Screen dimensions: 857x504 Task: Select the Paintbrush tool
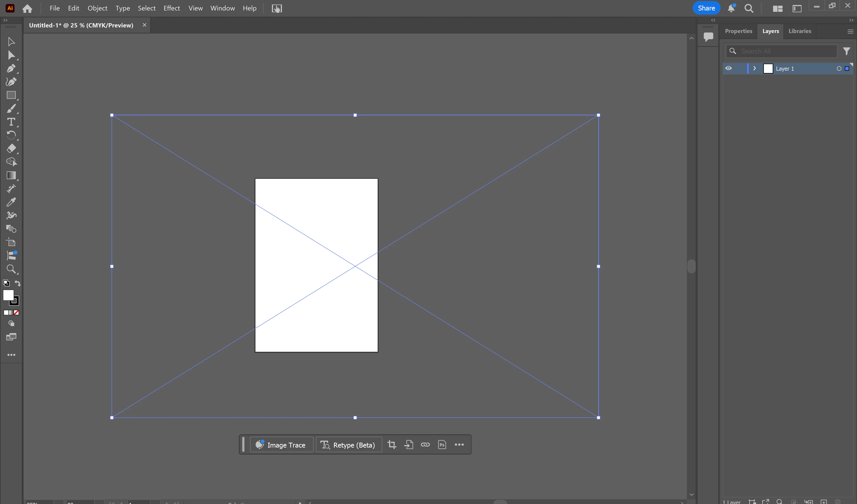pyautogui.click(x=11, y=109)
